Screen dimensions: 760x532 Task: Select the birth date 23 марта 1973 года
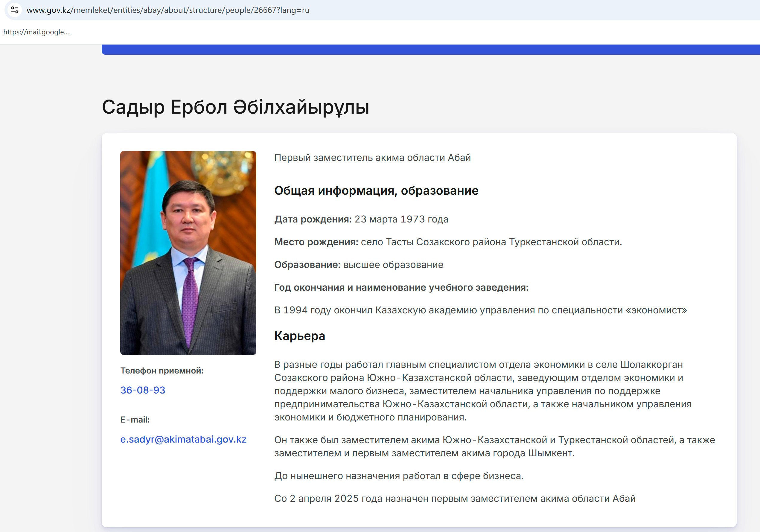click(401, 219)
